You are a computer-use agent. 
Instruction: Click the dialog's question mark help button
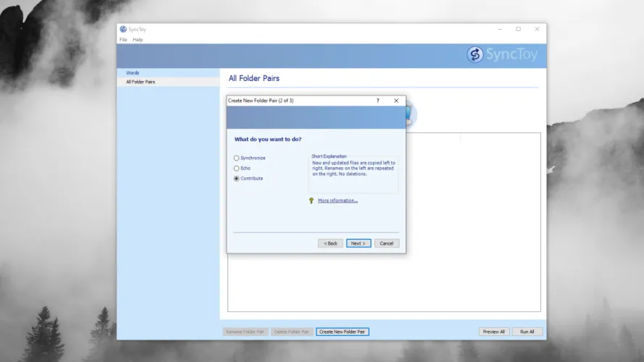377,101
